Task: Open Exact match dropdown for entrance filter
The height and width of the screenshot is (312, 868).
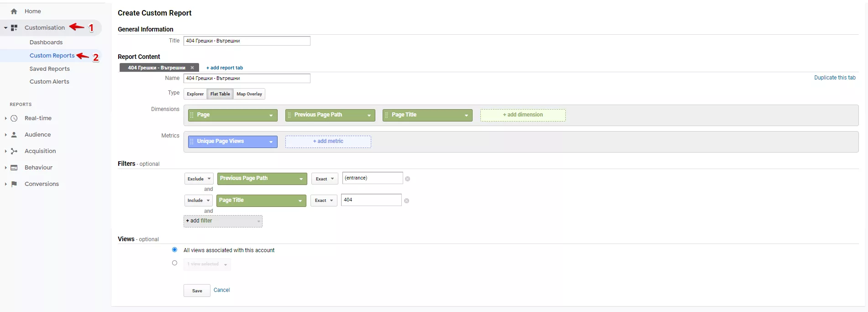Action: click(x=325, y=179)
